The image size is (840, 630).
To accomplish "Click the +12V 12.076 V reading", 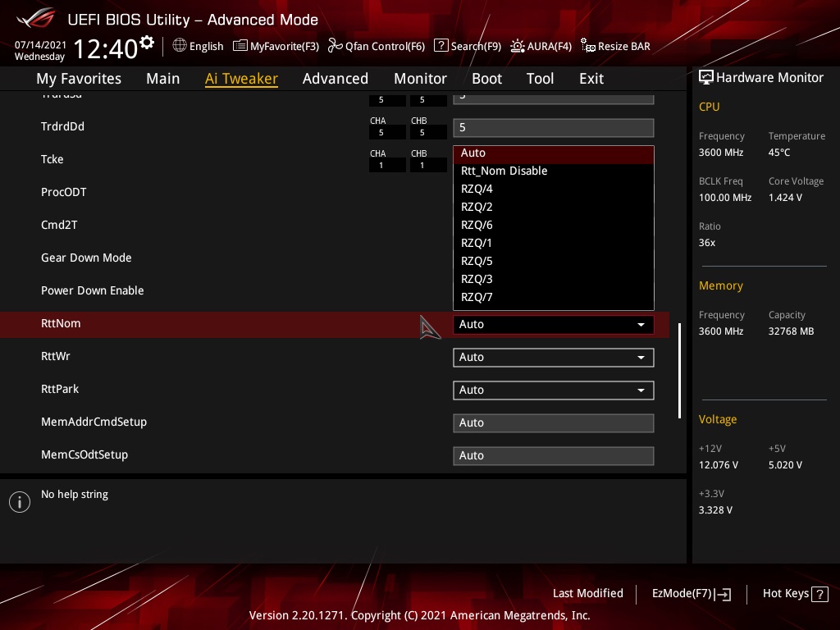I will point(718,465).
